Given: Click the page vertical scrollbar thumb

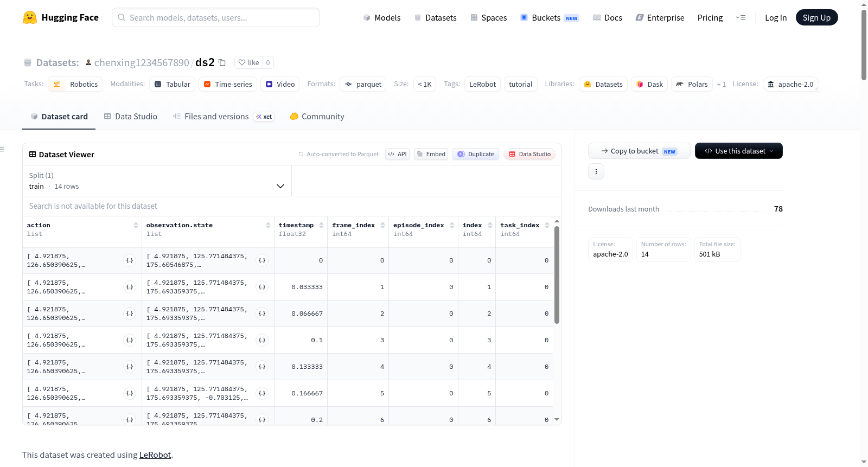Looking at the screenshot, I should (864, 45).
